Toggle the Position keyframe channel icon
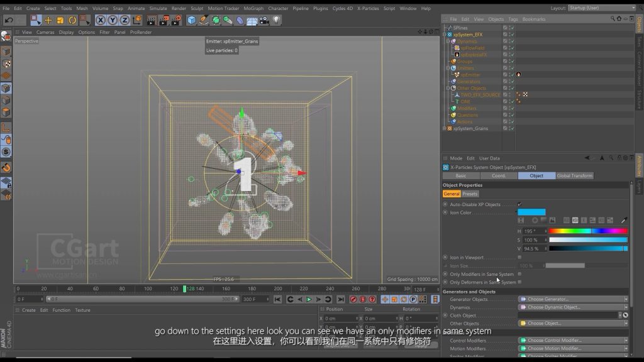The image size is (644, 362). pos(385,299)
